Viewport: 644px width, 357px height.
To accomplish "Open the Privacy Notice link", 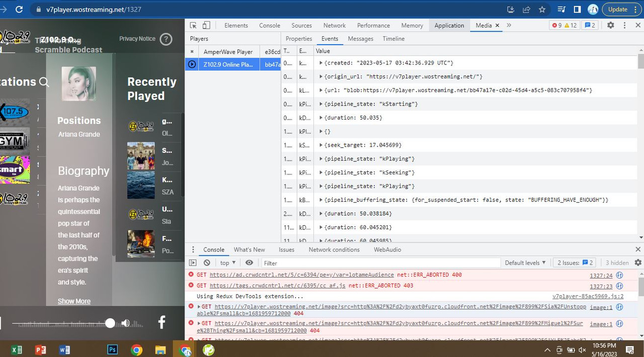I will pyautogui.click(x=137, y=39).
